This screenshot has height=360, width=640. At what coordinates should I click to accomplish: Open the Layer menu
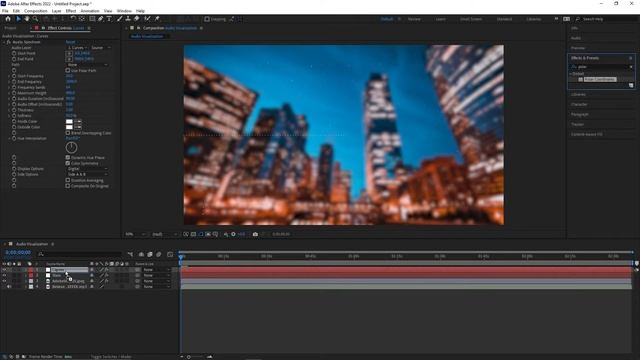56,11
